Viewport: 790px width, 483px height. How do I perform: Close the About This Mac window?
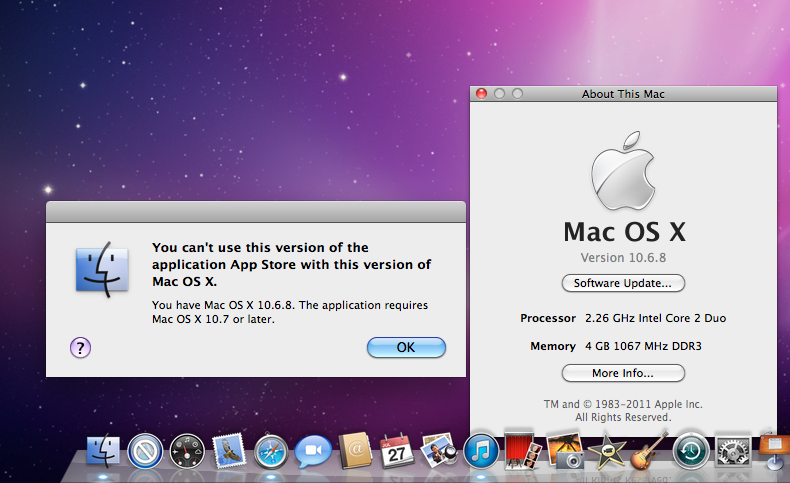tap(482, 94)
